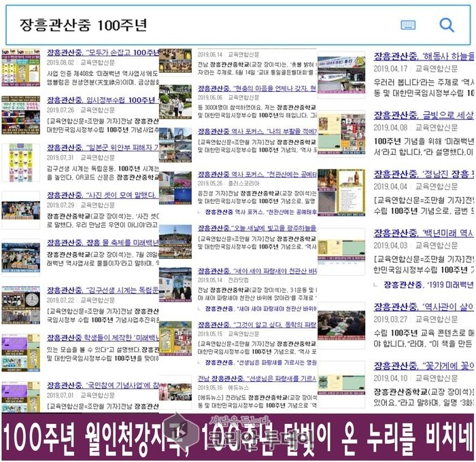Open related sub-link 역사 포커스 "천관산에는 공예태후"
Screen dimensions: 476x462
click(260, 212)
